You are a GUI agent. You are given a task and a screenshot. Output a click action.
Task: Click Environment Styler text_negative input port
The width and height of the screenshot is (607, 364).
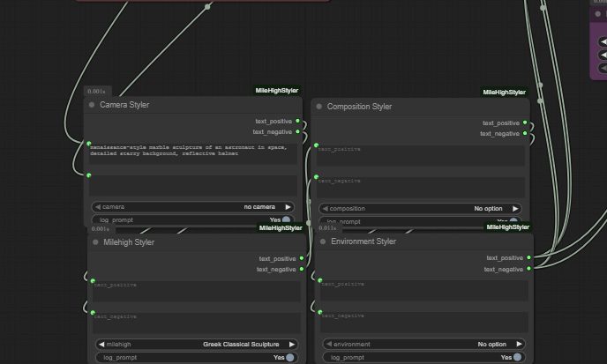pyautogui.click(x=320, y=312)
